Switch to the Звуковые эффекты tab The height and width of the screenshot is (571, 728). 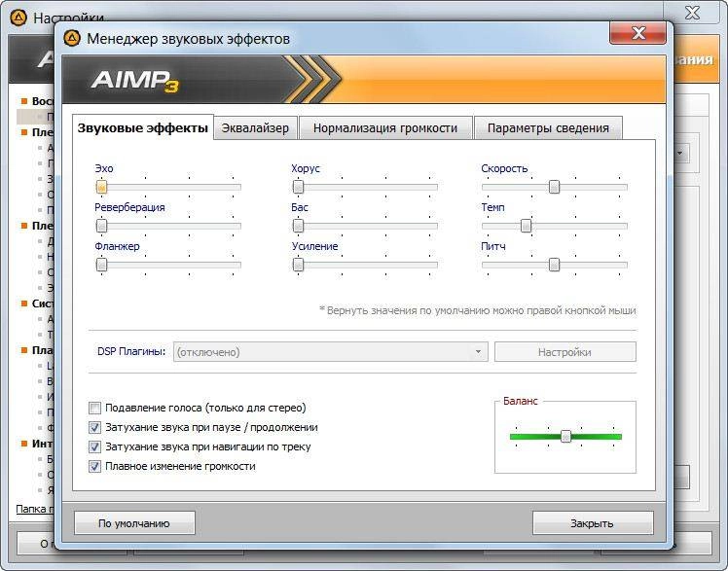tap(142, 128)
